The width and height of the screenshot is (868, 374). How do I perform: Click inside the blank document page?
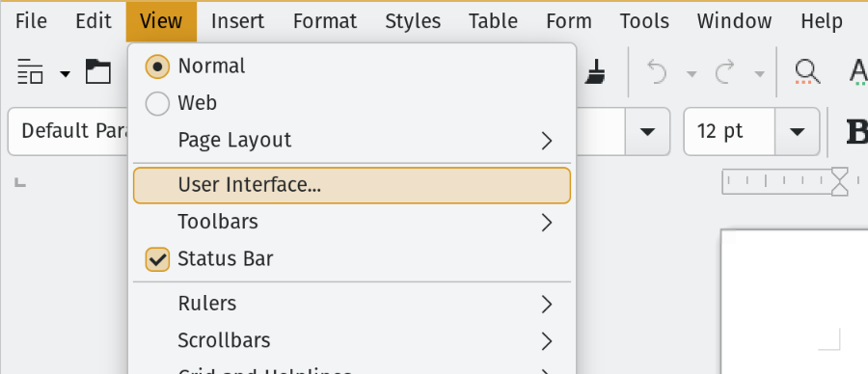pos(795,302)
